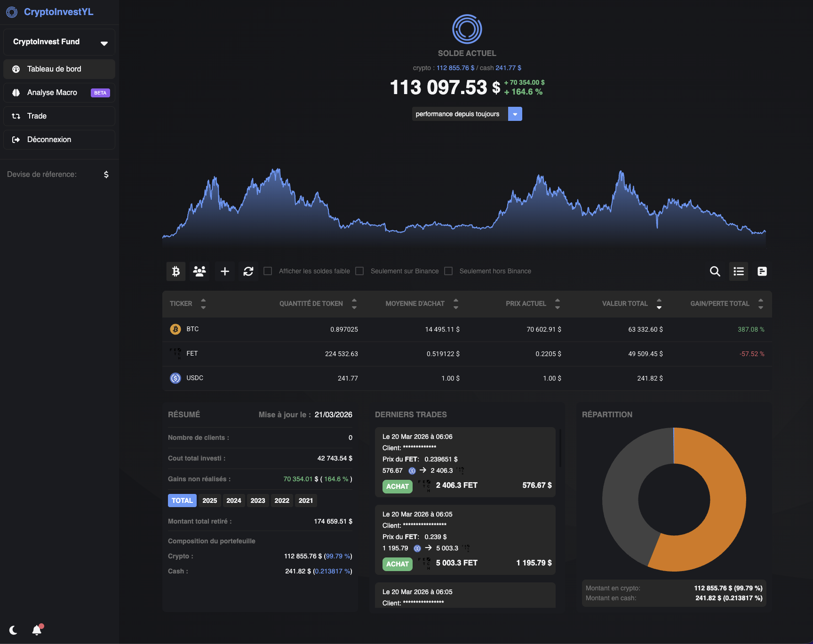Open the clients view icon
This screenshot has width=813, height=644.
point(199,271)
